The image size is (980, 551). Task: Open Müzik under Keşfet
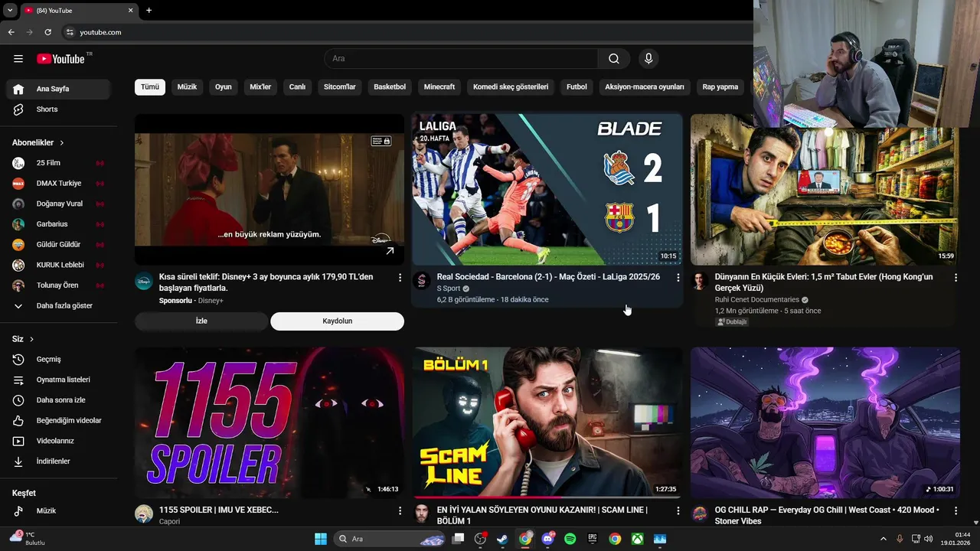click(58, 511)
